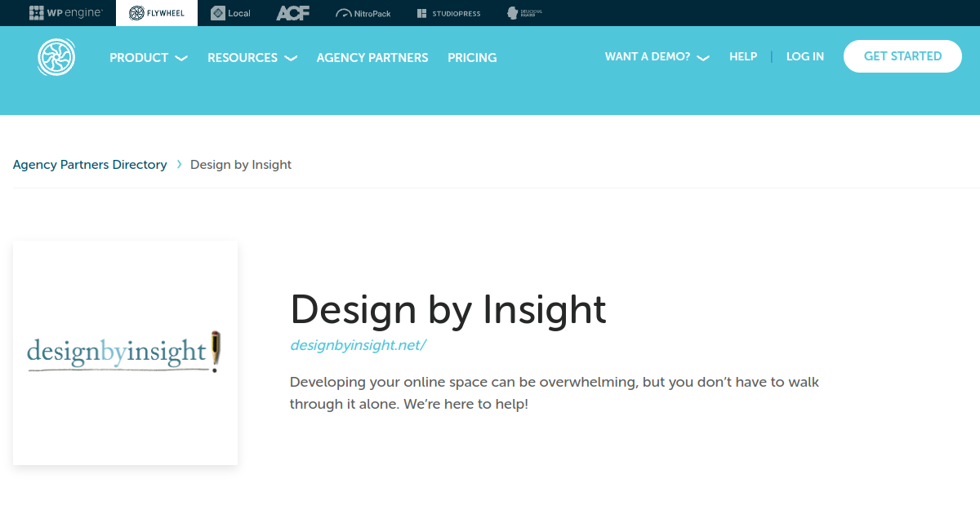The height and width of the screenshot is (514, 980).
Task: Select the Flywheel tab in top bar
Action: click(x=157, y=13)
